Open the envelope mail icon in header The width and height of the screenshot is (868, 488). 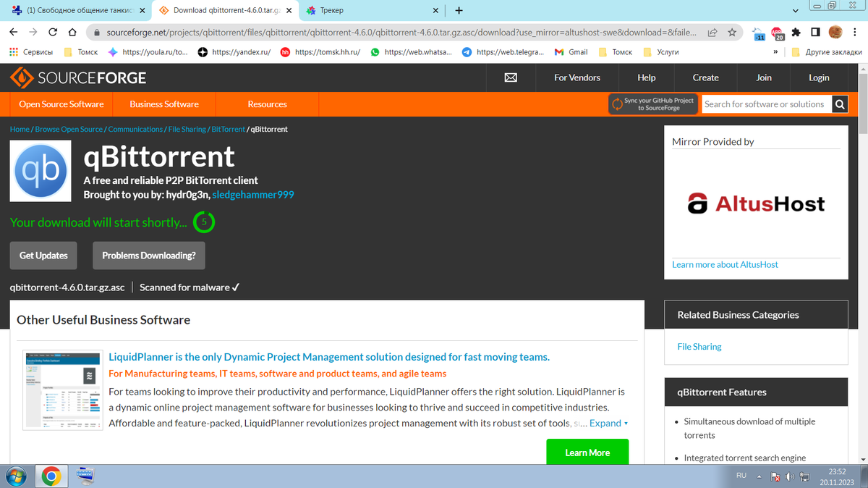pyautogui.click(x=510, y=77)
